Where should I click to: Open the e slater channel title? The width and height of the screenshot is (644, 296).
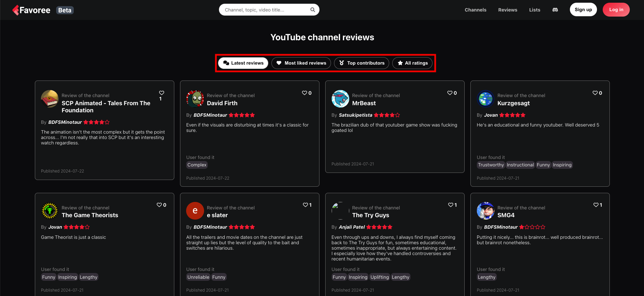(x=217, y=215)
